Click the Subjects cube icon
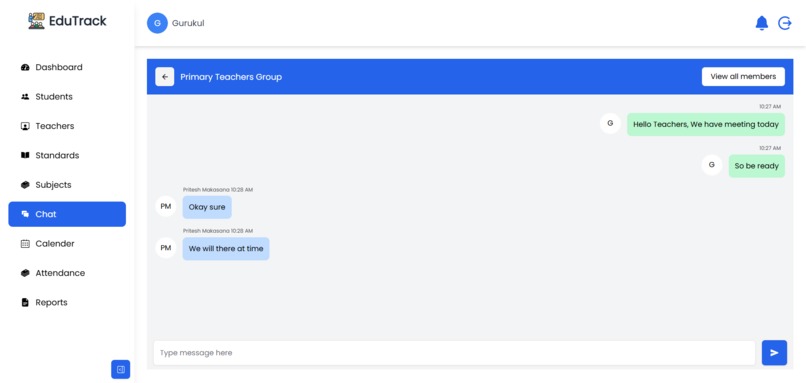Image resolution: width=806 pixels, height=383 pixels. pyautogui.click(x=25, y=185)
